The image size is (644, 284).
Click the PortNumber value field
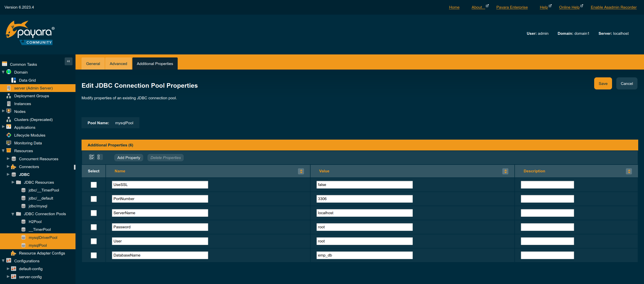click(x=364, y=199)
